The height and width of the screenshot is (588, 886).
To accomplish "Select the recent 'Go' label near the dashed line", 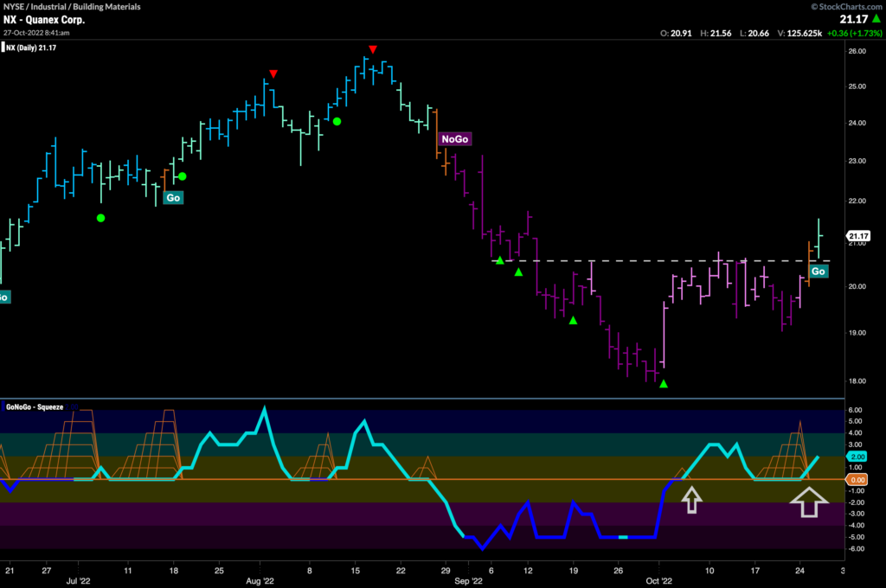I will [x=818, y=271].
